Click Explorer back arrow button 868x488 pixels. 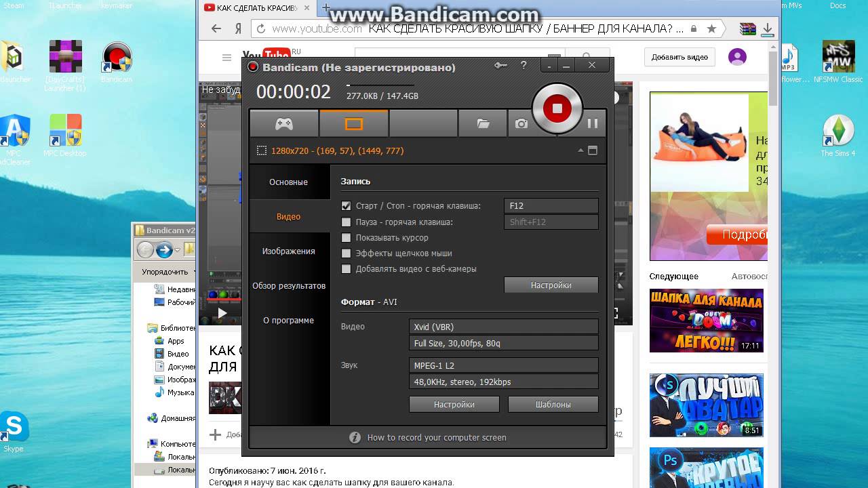click(x=145, y=250)
